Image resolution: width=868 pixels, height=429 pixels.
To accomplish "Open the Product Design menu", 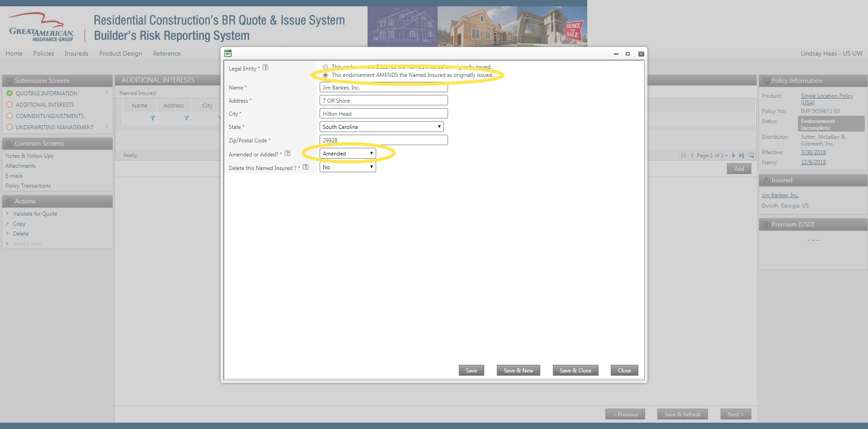I will pos(120,53).
